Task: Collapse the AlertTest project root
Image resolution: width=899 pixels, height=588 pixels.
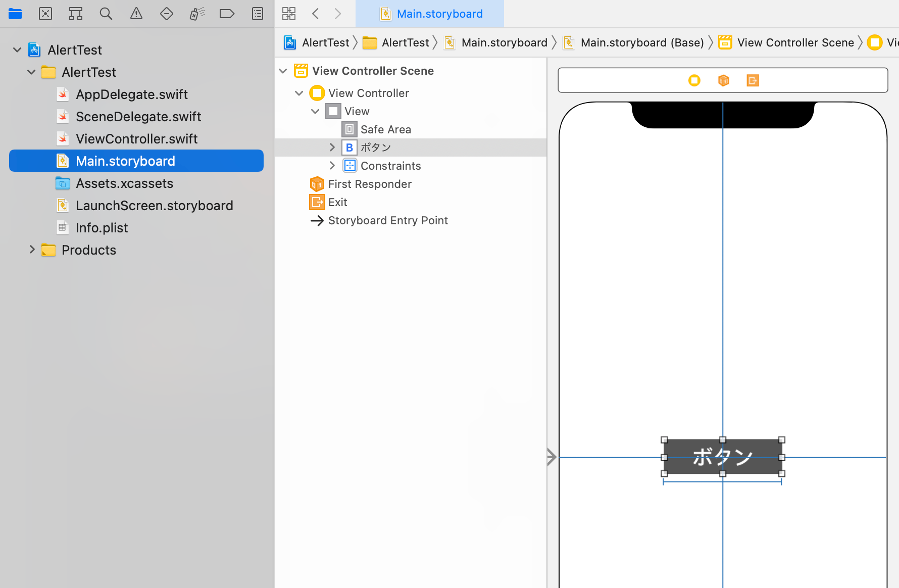Action: tap(17, 50)
